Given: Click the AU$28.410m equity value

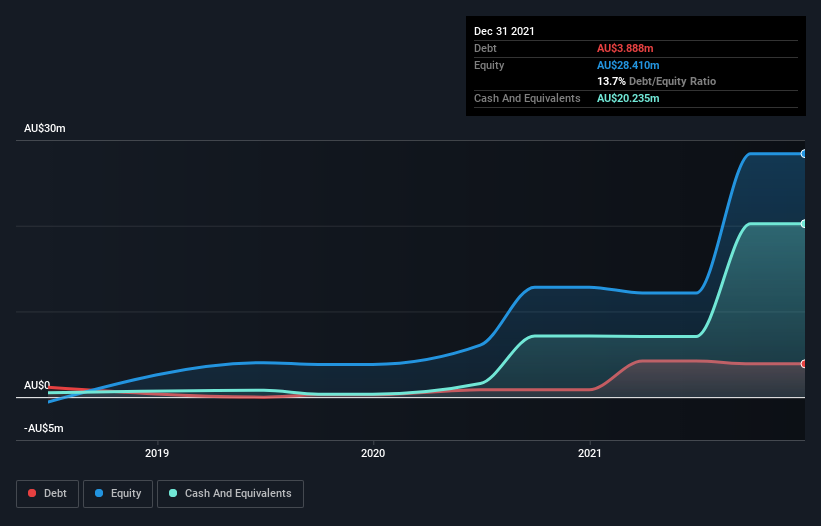Looking at the screenshot, I should [x=628, y=65].
